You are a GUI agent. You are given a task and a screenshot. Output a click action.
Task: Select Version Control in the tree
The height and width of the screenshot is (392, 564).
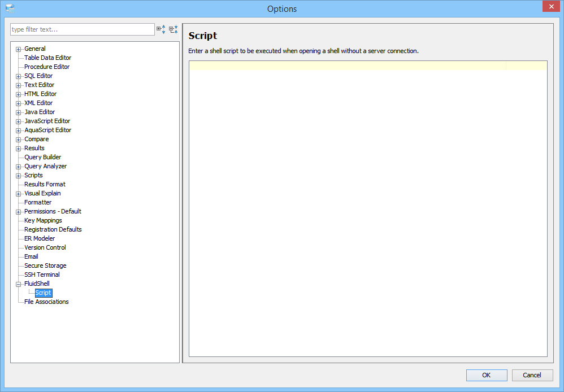coord(45,247)
